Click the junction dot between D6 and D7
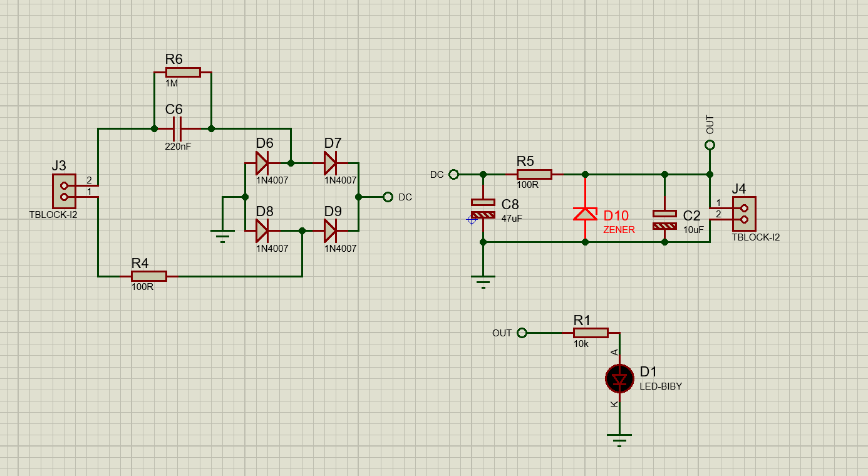Screen dimensions: 868x476 [x=291, y=163]
